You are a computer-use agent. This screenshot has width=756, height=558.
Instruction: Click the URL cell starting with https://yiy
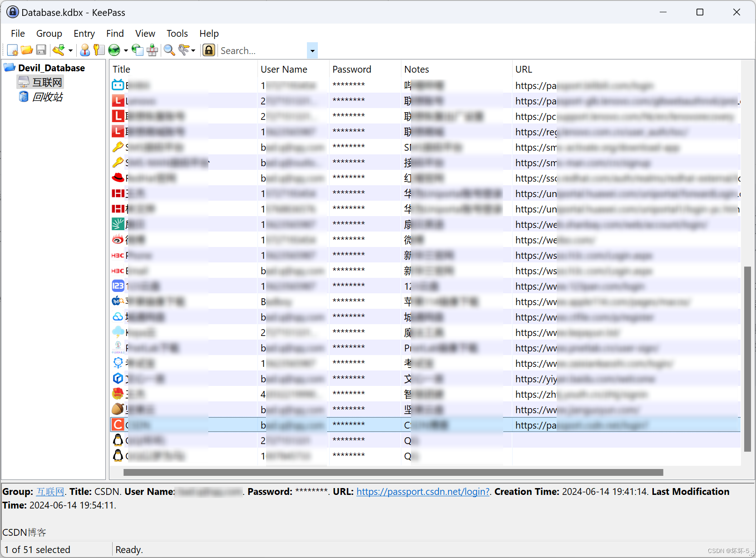point(627,379)
